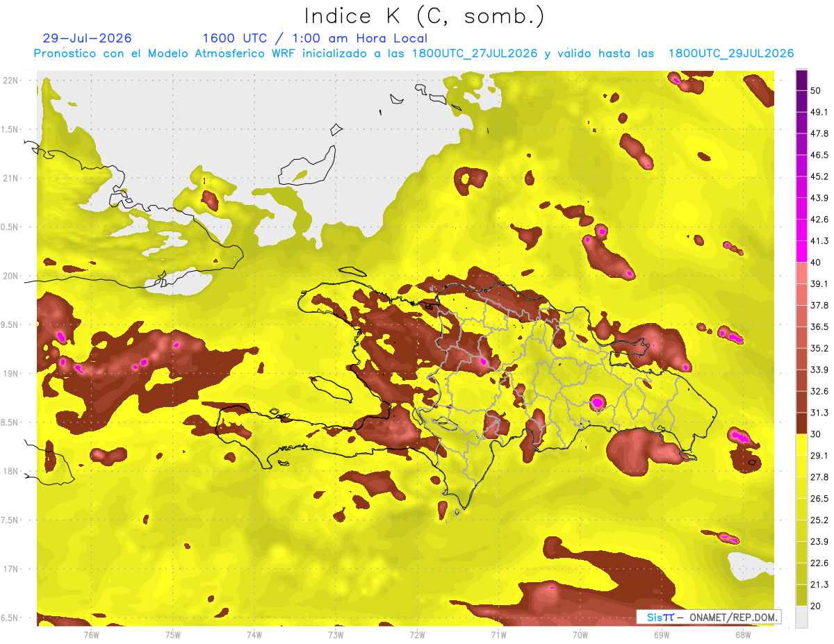Pick the bright magenta swatch between 40 and 41.3
This screenshot has height=644, width=834.
[801, 251]
